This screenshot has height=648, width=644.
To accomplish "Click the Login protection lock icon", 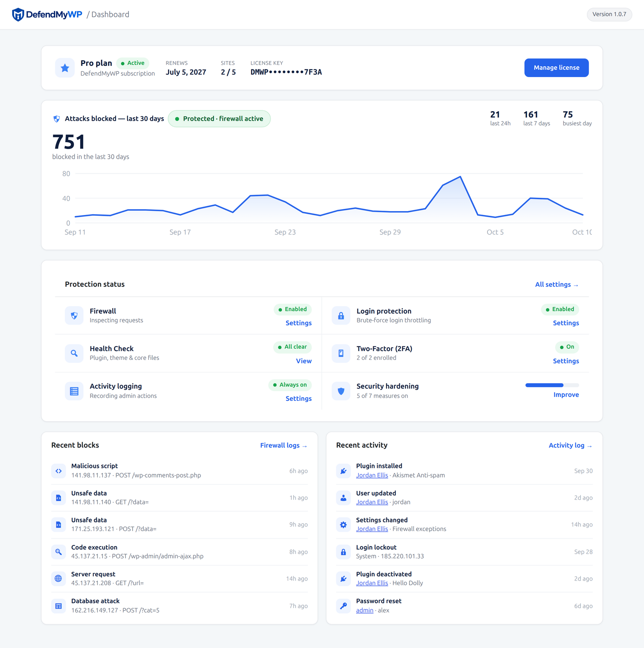I will coord(341,315).
